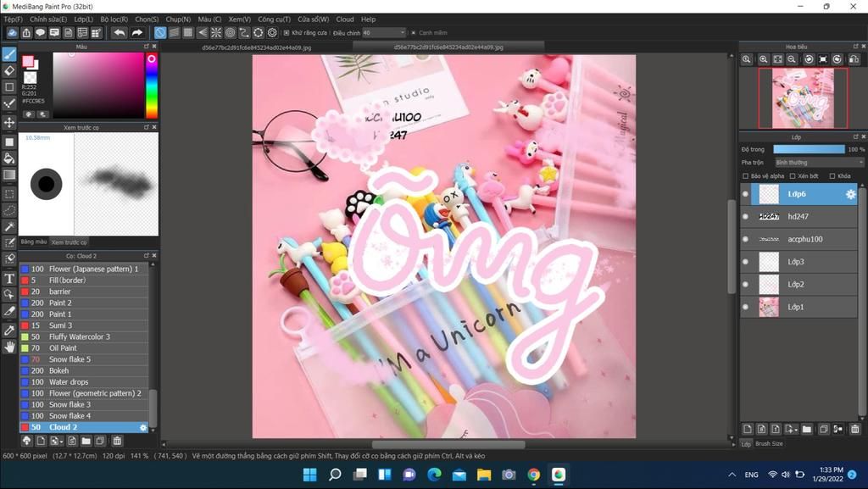Toggle the Khử răng cưa checkbox

(x=287, y=33)
